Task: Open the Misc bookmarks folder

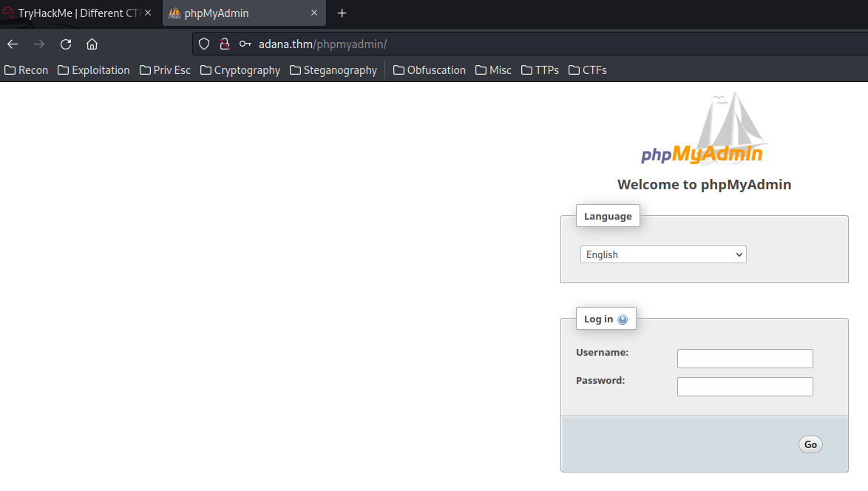Action: (x=493, y=70)
